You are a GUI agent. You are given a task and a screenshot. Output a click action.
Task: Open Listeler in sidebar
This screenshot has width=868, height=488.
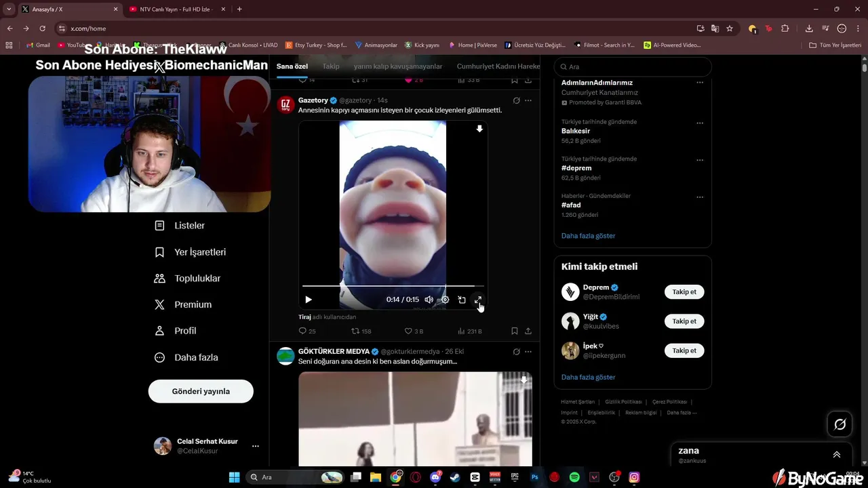point(180,226)
